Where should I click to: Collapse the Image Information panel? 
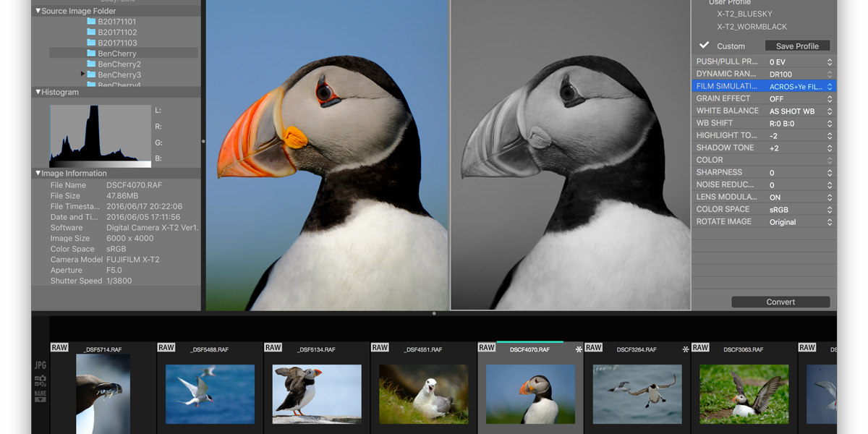coord(38,174)
